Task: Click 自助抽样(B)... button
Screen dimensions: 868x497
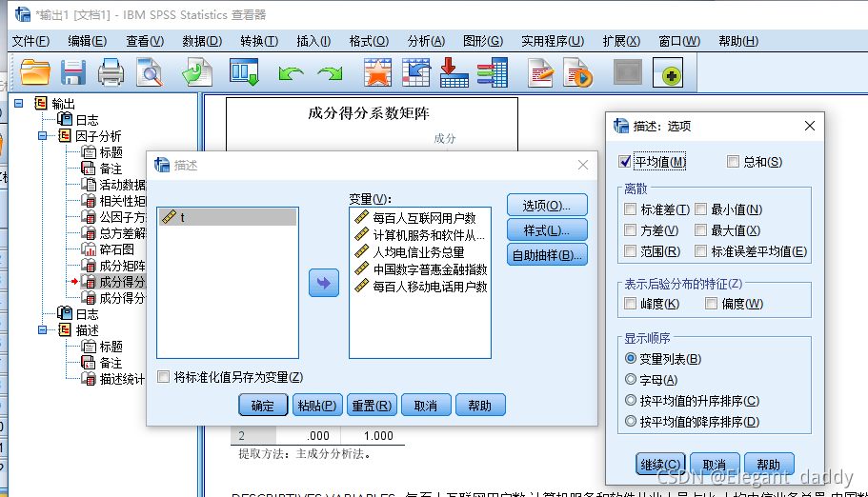Action: (x=547, y=255)
